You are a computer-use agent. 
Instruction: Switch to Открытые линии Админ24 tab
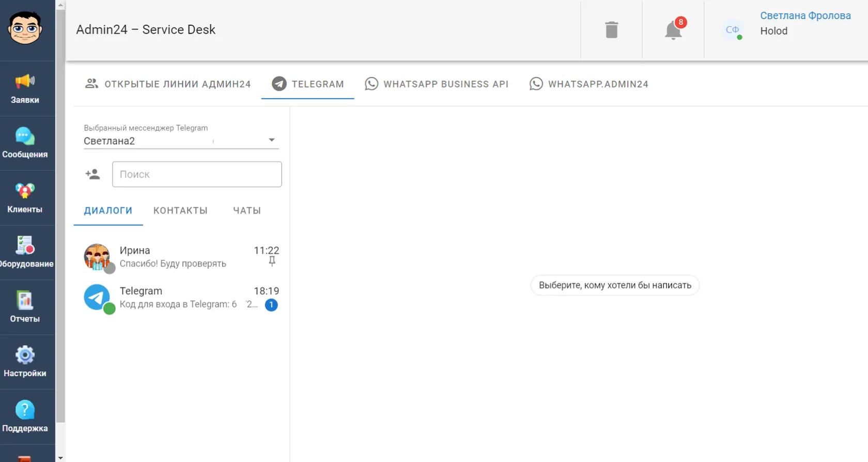click(167, 84)
